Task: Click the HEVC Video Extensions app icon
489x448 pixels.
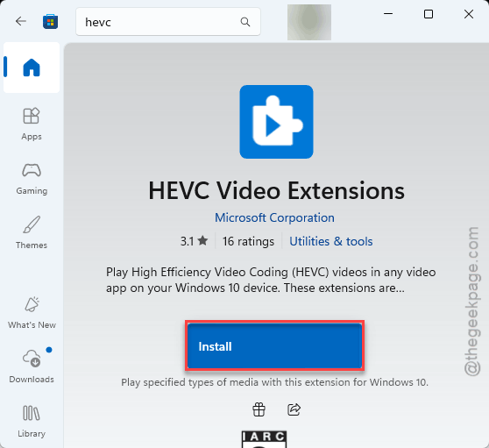Action: click(x=276, y=122)
